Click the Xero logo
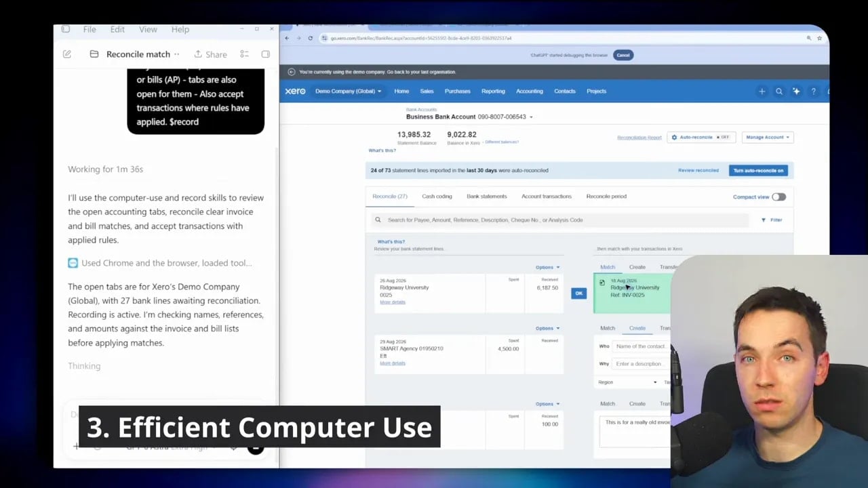 (x=295, y=91)
